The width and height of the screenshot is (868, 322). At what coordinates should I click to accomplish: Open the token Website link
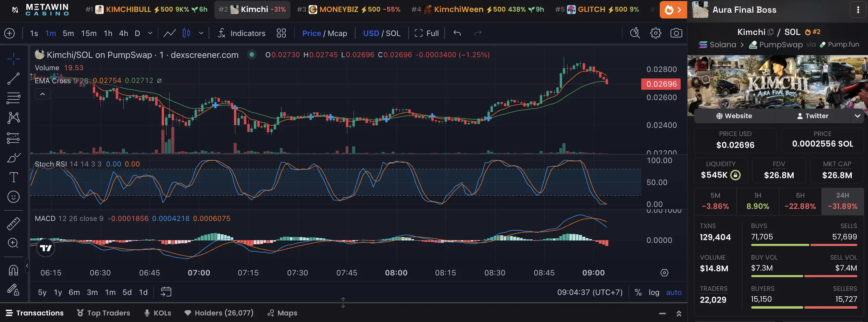coord(734,116)
